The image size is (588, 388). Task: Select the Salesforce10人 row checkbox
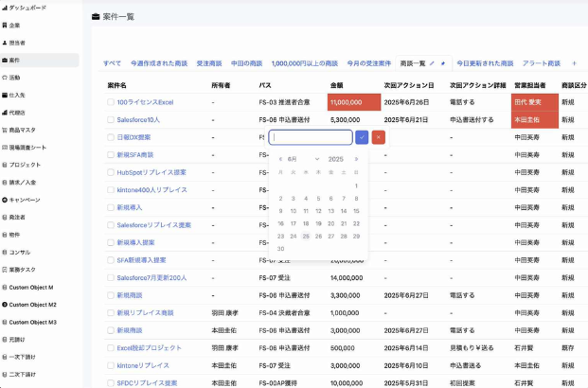pos(111,120)
